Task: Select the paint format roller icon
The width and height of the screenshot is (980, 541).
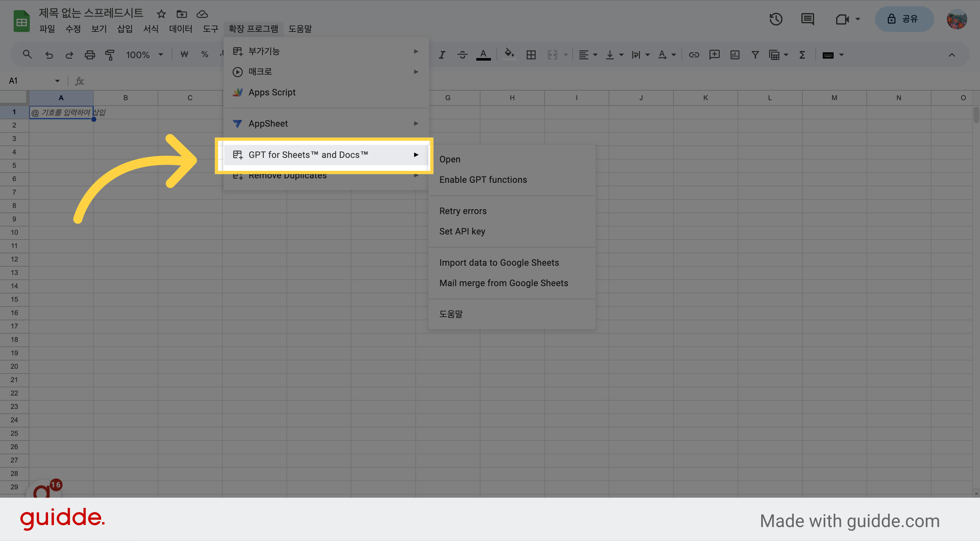Action: click(x=110, y=55)
